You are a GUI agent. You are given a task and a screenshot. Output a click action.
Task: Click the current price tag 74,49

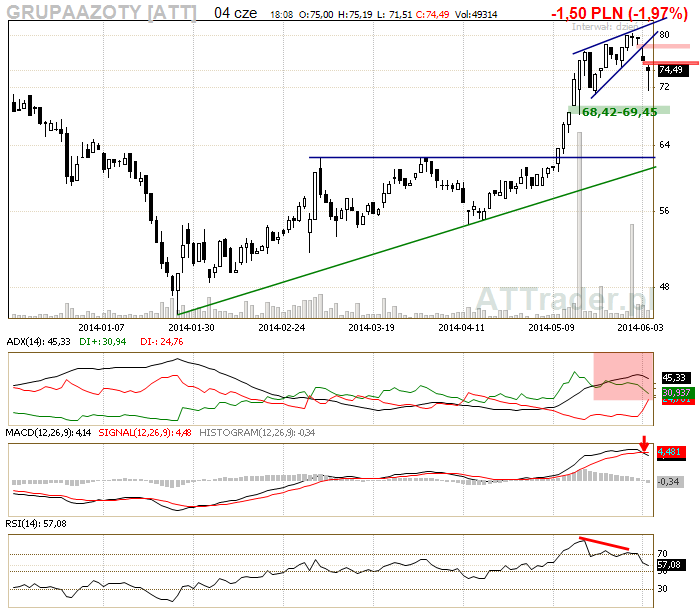(x=672, y=70)
